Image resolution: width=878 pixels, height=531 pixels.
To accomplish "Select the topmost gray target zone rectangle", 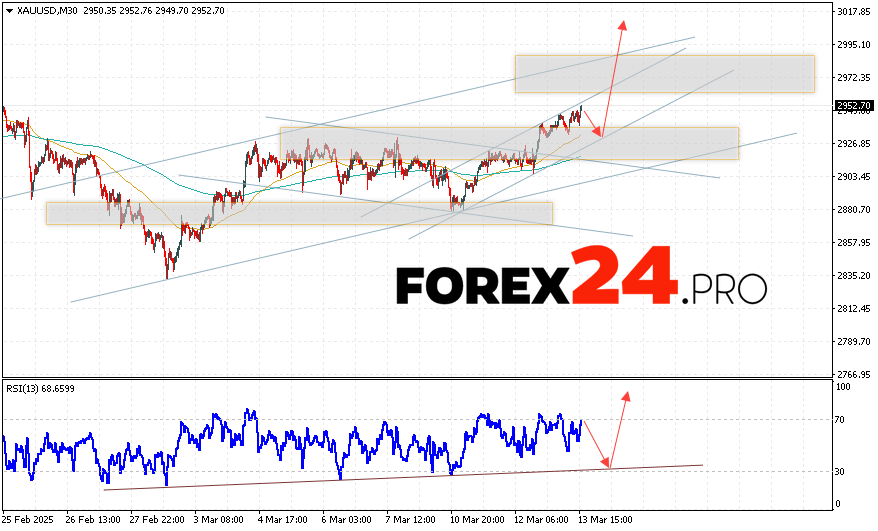I will click(x=664, y=73).
